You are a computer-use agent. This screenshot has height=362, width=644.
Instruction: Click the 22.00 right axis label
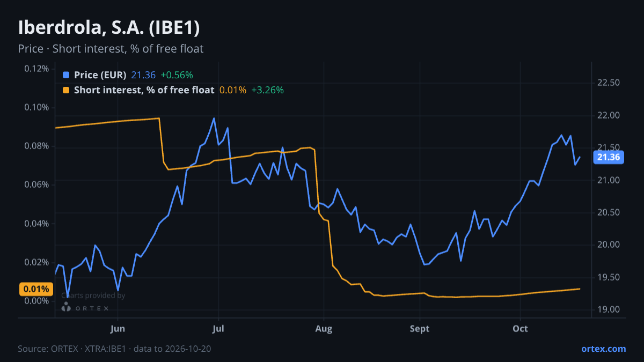(x=609, y=115)
